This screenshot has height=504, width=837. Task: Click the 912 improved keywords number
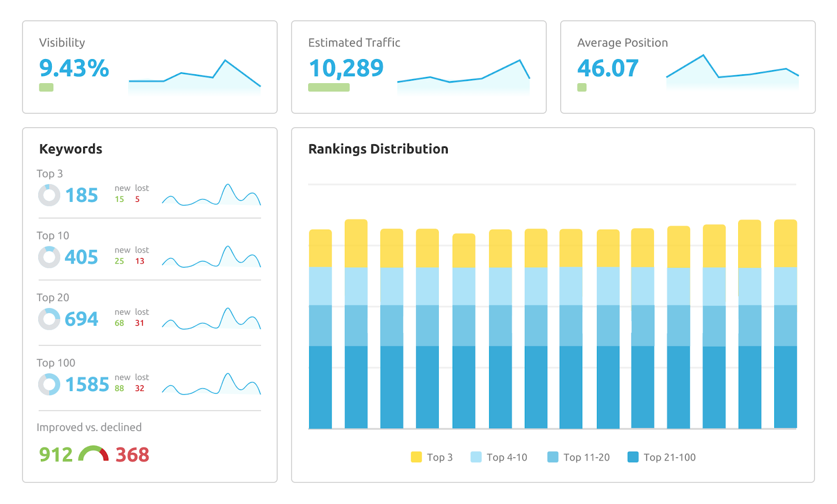56,455
